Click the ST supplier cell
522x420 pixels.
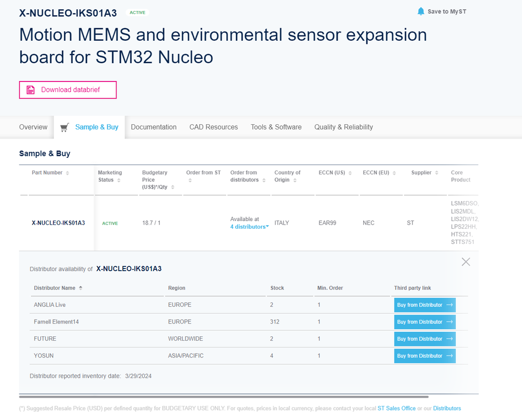click(411, 223)
